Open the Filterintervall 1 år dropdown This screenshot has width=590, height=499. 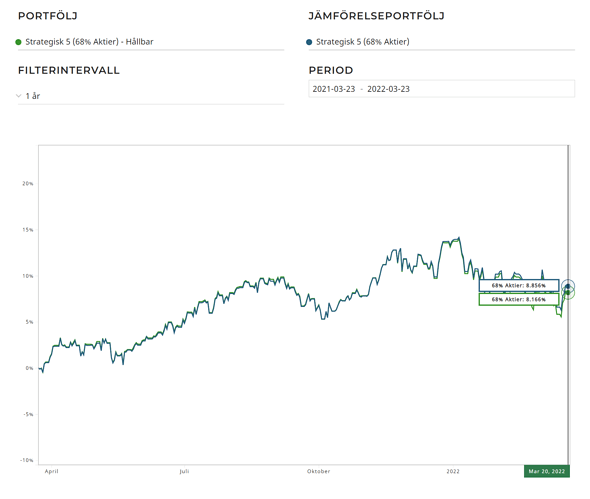151,96
